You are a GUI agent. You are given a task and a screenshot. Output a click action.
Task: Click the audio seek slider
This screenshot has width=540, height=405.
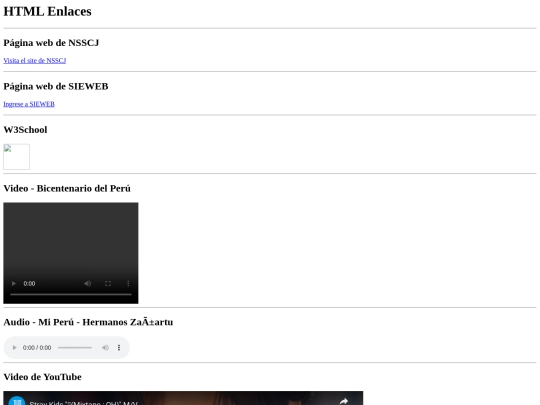point(75,347)
